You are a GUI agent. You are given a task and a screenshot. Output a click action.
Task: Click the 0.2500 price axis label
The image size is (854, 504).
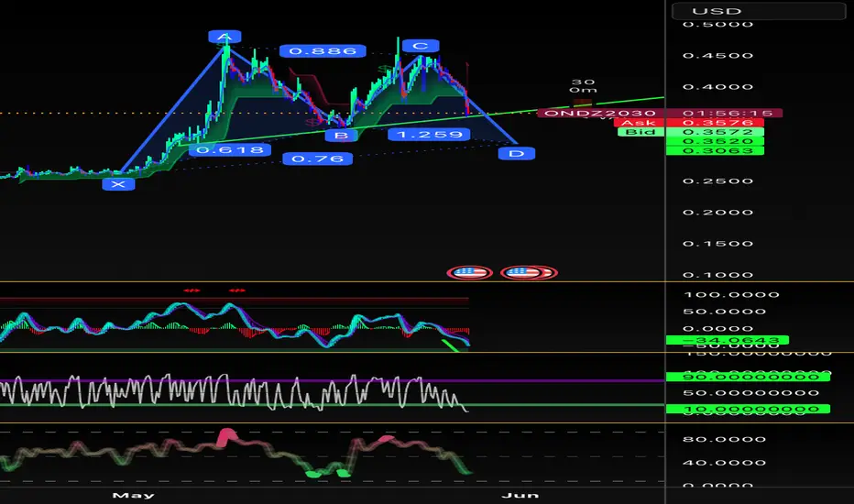coord(717,181)
